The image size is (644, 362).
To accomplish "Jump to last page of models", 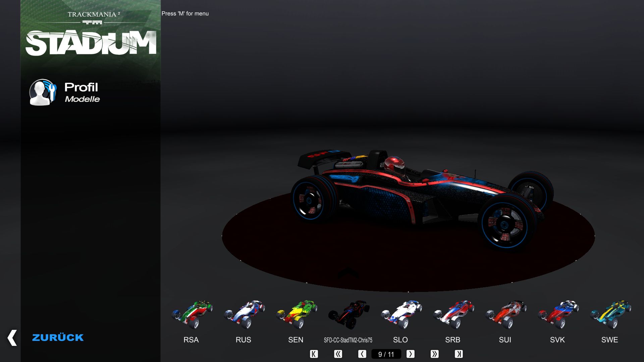I will tap(459, 354).
